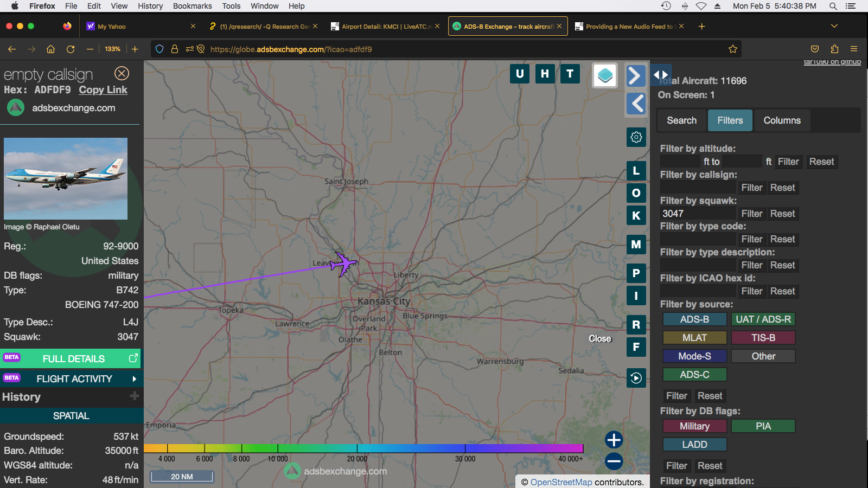
Task: Toggle the T map button
Action: click(x=570, y=74)
